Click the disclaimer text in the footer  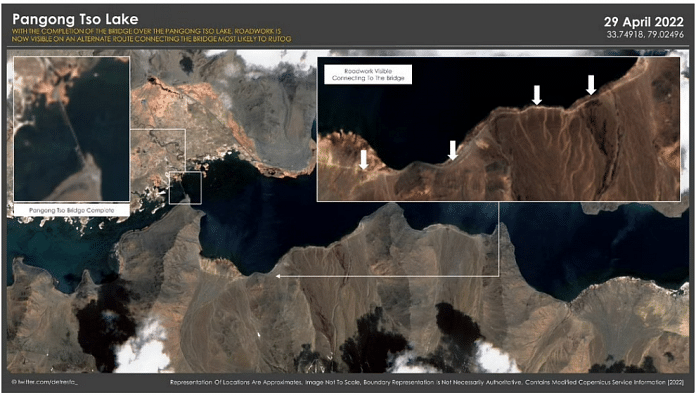pos(427,382)
